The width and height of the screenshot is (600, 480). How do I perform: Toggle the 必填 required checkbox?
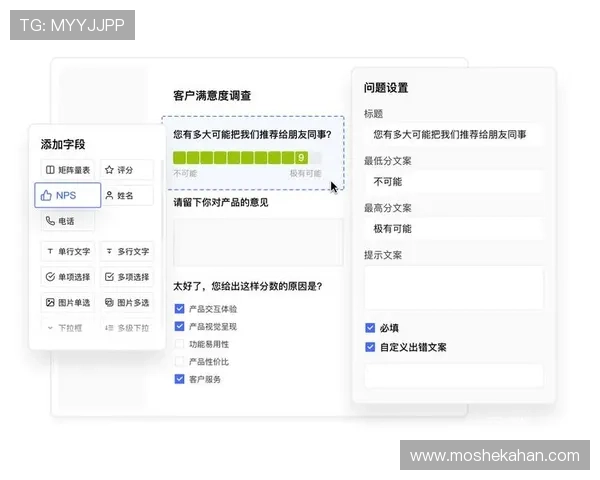[370, 328]
